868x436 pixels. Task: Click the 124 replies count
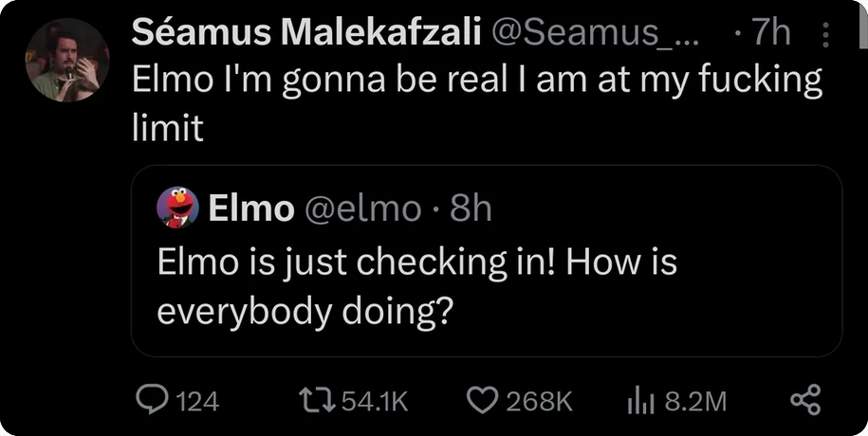[197, 402]
